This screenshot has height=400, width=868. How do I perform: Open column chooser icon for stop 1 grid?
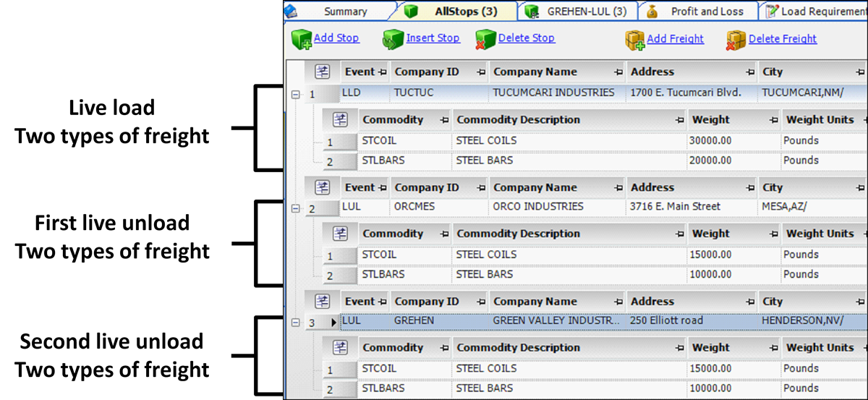pyautogui.click(x=323, y=72)
